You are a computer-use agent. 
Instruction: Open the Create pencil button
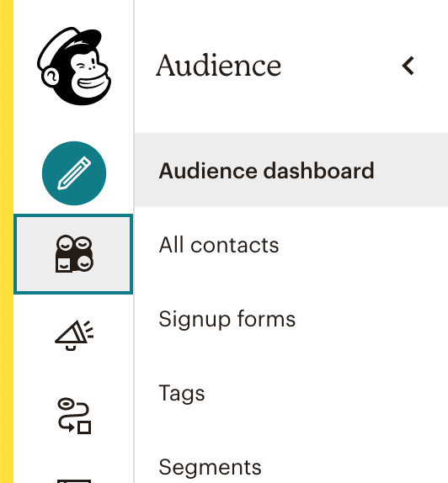tap(74, 173)
